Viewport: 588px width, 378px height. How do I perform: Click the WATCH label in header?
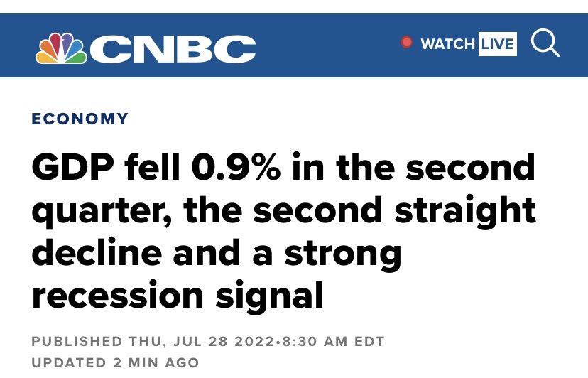[448, 44]
